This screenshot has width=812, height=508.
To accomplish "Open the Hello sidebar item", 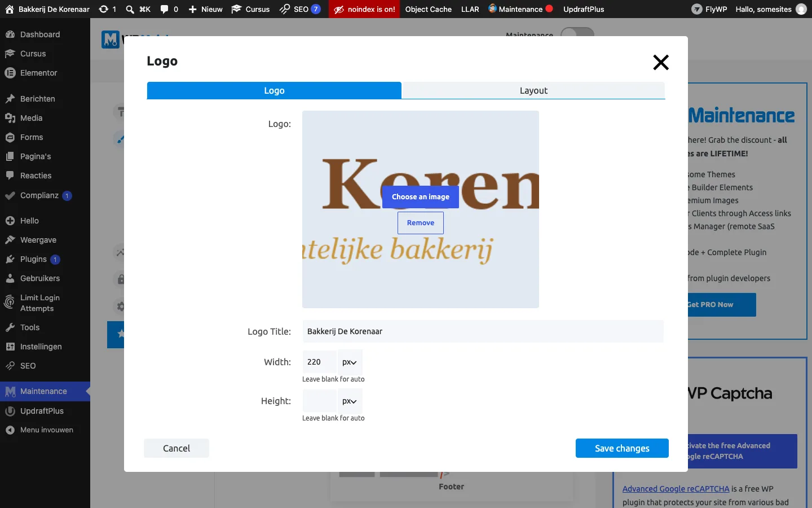I will (x=45, y=221).
